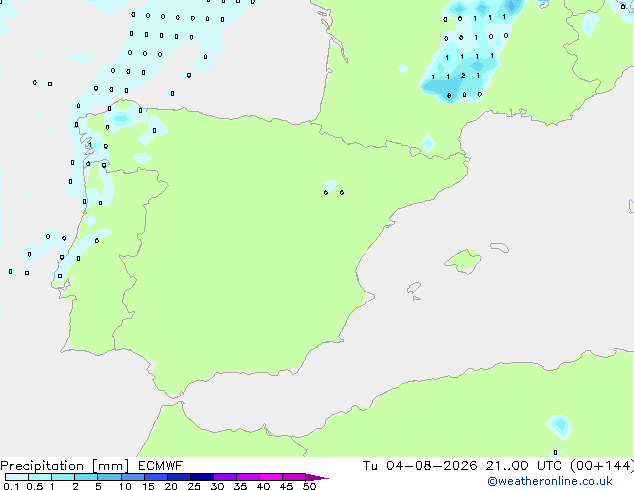Click the '0.1' legend scale label
Image resolution: width=634 pixels, height=490 pixels.
[11, 486]
